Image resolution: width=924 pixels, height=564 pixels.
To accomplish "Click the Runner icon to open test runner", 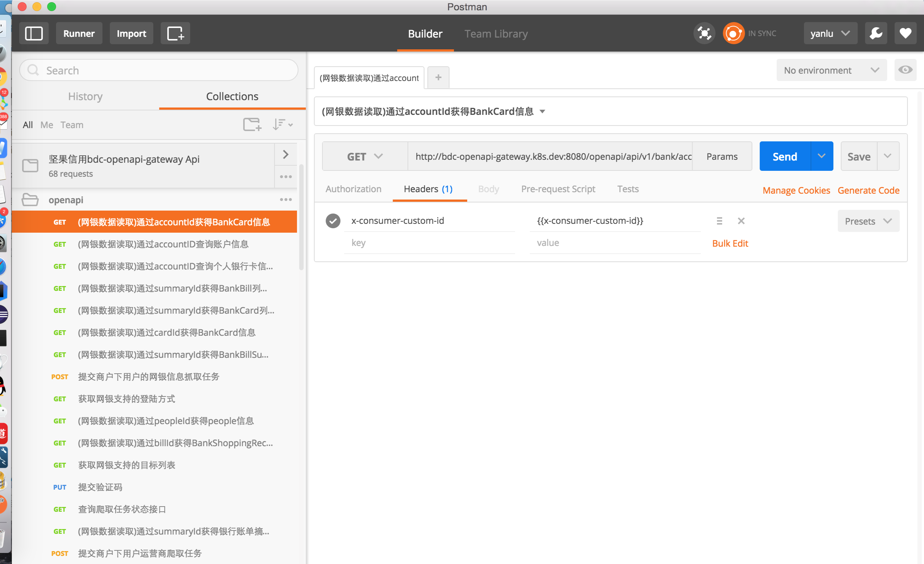I will [x=79, y=34].
